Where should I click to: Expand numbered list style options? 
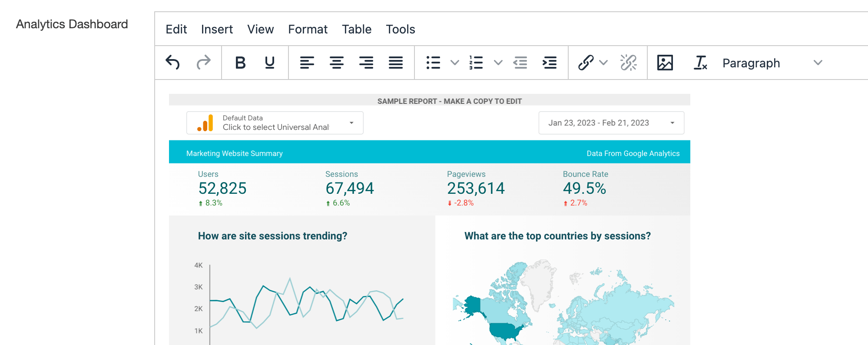pyautogui.click(x=498, y=63)
